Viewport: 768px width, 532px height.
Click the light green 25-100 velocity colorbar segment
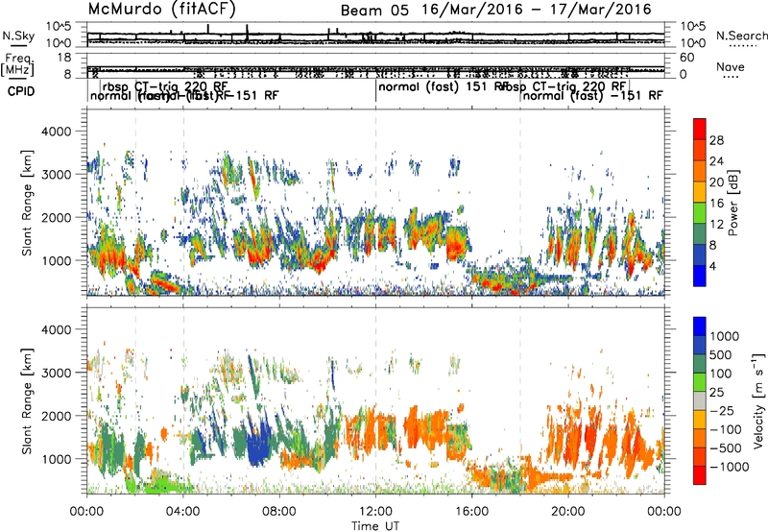point(700,382)
